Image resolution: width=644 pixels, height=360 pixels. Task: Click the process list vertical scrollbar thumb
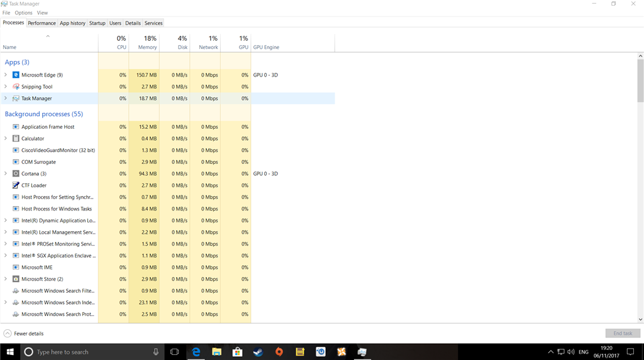(x=640, y=80)
